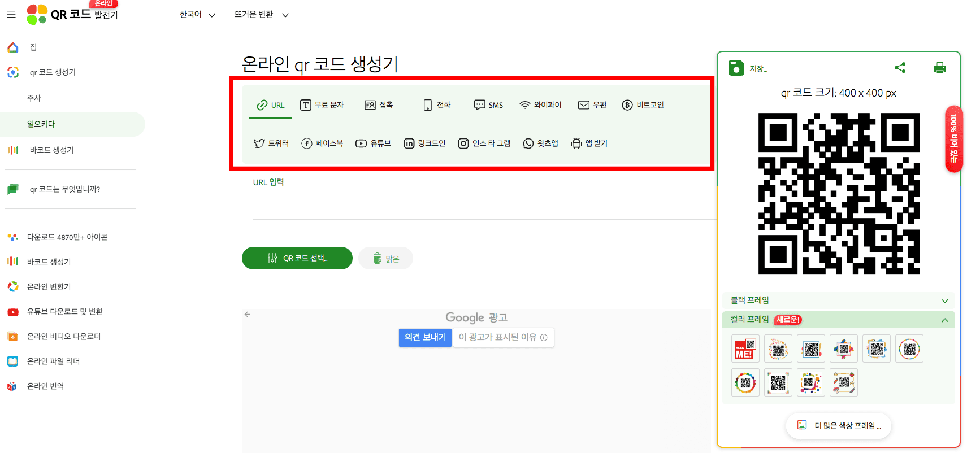The height and width of the screenshot is (453, 980).
Task: Choose the third color frame in first row
Action: pos(811,349)
